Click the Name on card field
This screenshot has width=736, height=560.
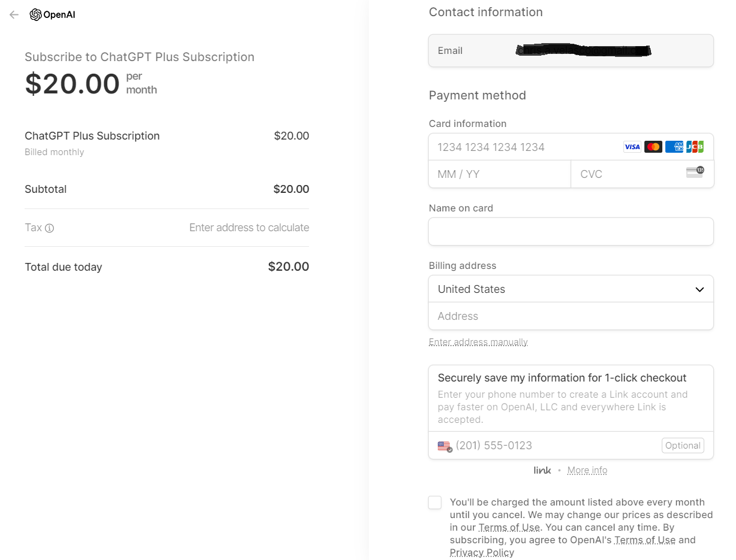point(571,231)
